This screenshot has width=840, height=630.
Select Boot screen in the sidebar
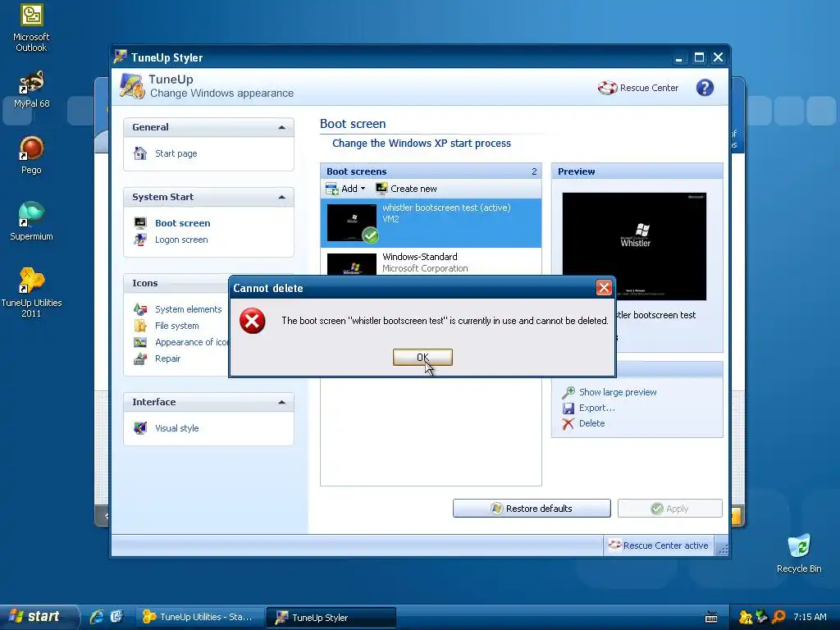pyautogui.click(x=182, y=223)
